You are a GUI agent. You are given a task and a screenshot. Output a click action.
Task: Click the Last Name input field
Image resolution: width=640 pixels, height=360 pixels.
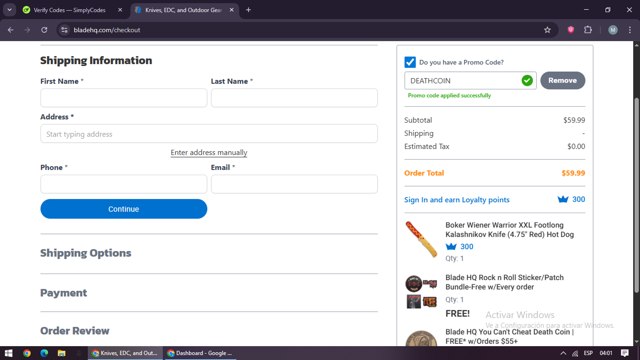[x=294, y=98]
